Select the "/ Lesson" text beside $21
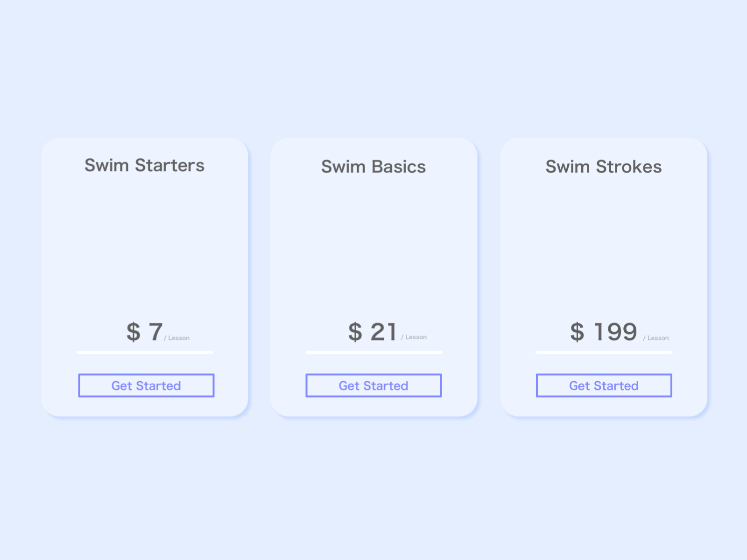Screen dimensions: 747x560 414,337
